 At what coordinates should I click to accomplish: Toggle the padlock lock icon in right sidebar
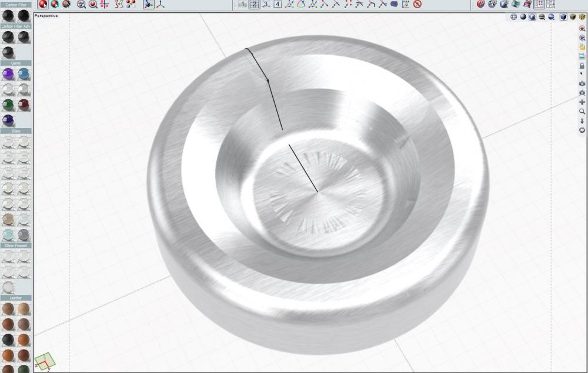582,66
